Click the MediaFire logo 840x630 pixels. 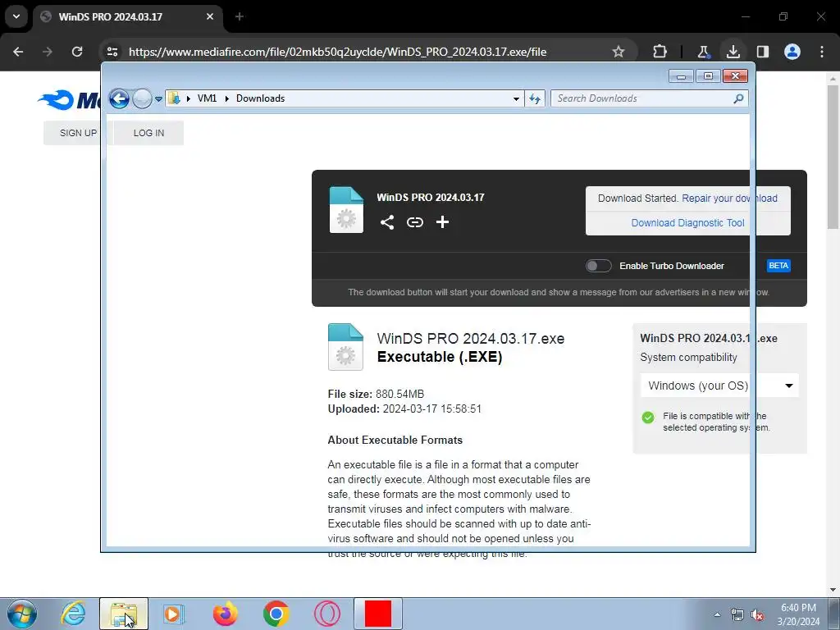69,99
